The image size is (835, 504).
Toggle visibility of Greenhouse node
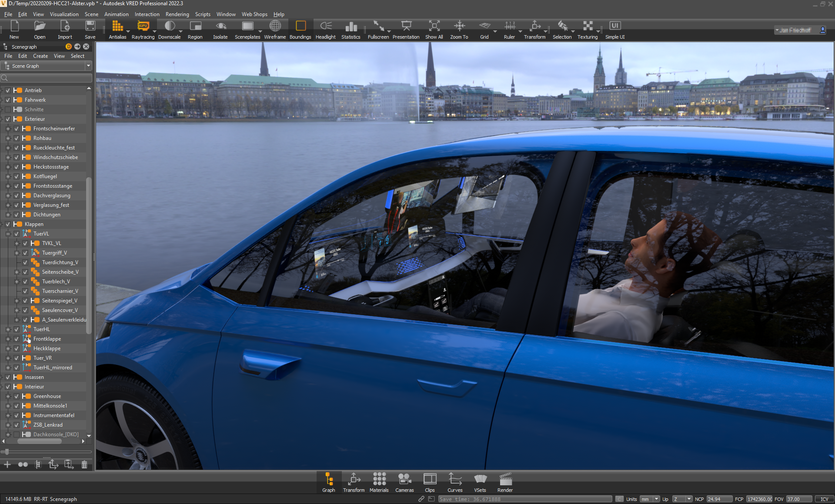pos(17,396)
